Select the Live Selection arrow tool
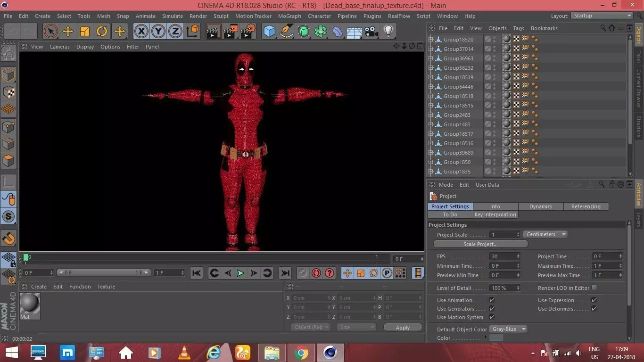 (50, 32)
